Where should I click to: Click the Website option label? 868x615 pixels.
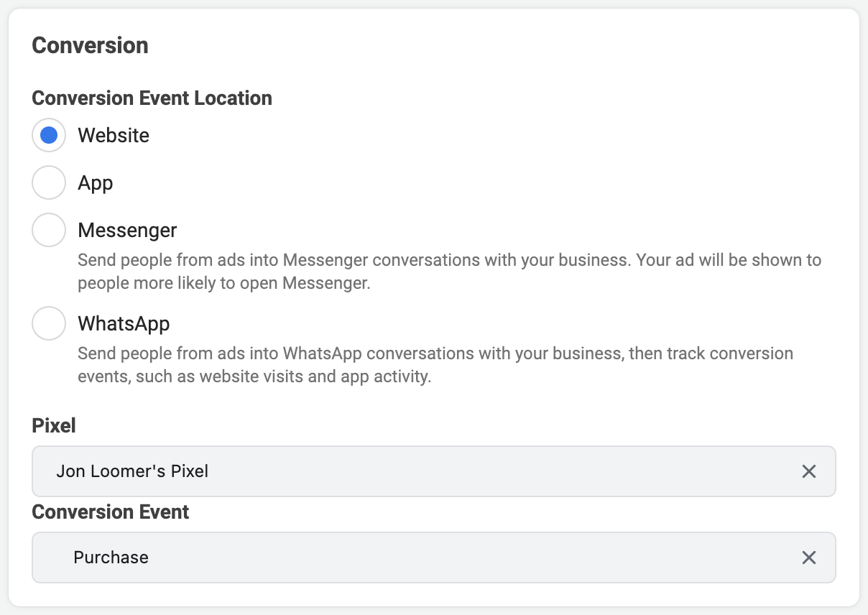pyautogui.click(x=114, y=135)
